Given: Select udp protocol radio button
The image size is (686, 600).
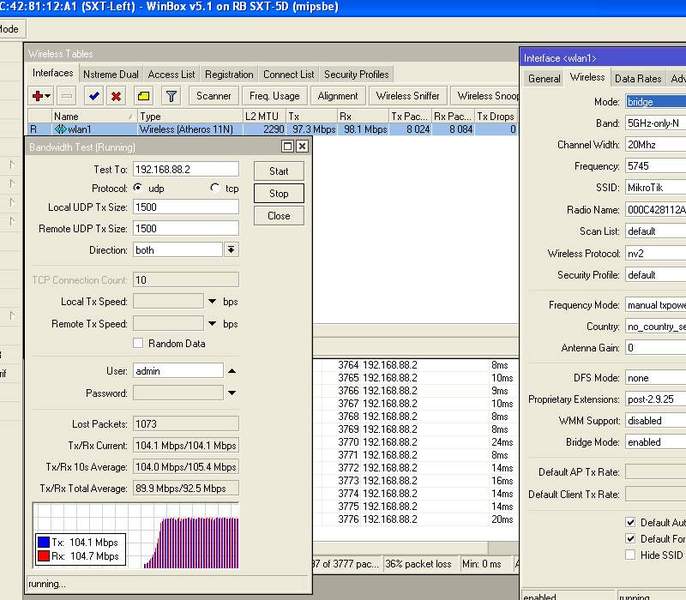Looking at the screenshot, I should (x=138, y=188).
